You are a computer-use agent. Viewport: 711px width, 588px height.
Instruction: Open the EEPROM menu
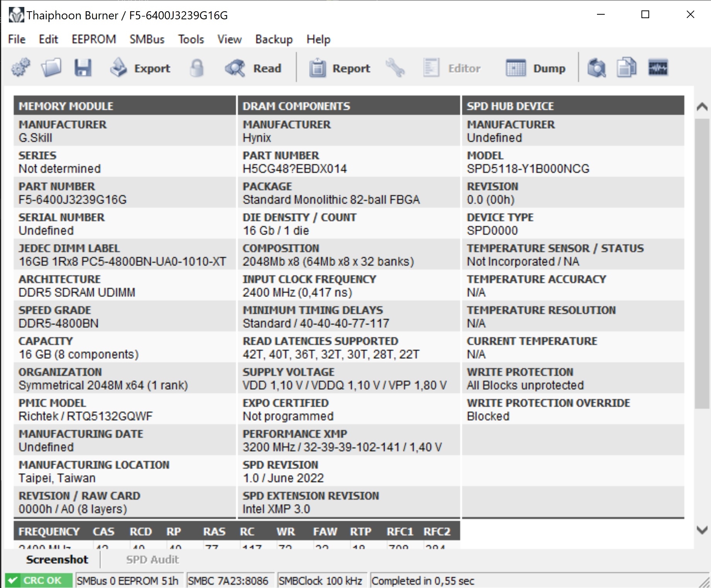coord(94,39)
